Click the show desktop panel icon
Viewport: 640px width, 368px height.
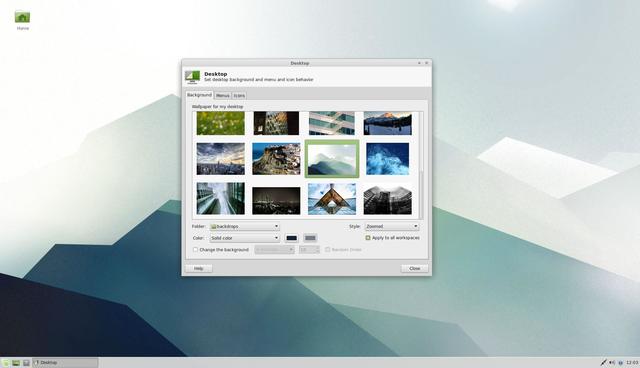16,363
